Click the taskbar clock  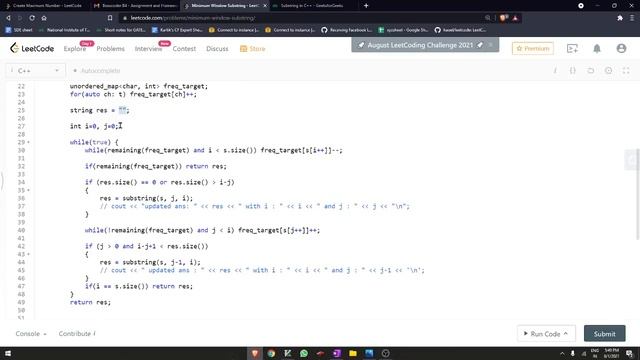click(x=611, y=353)
